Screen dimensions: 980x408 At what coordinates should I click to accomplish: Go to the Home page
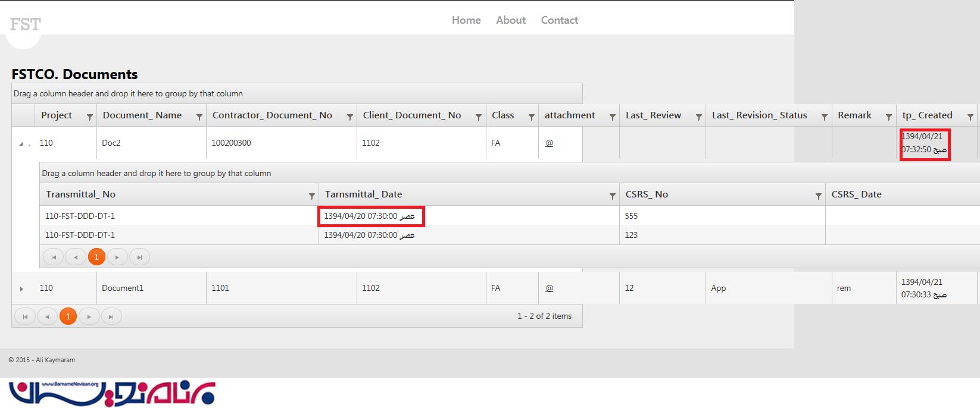point(466,20)
